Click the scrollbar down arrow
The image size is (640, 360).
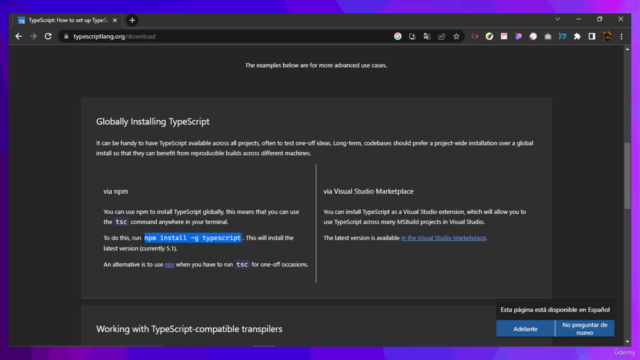pyautogui.click(x=627, y=342)
